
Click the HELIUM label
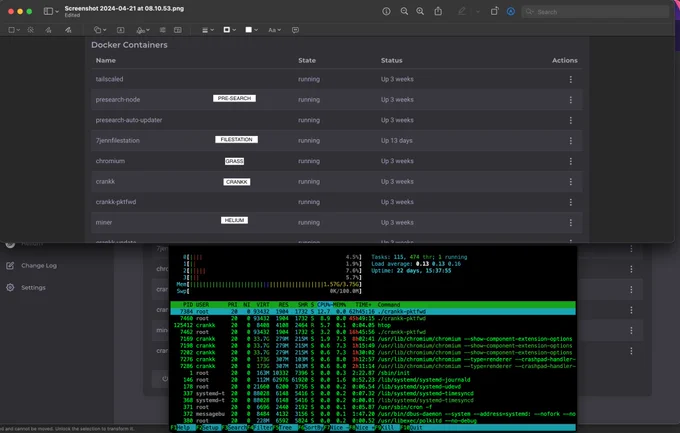click(x=234, y=220)
